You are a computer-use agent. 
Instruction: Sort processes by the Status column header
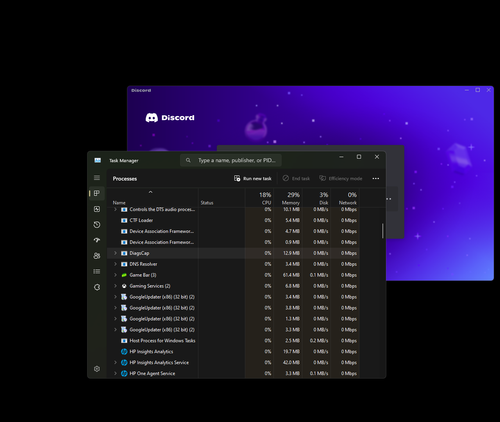207,203
